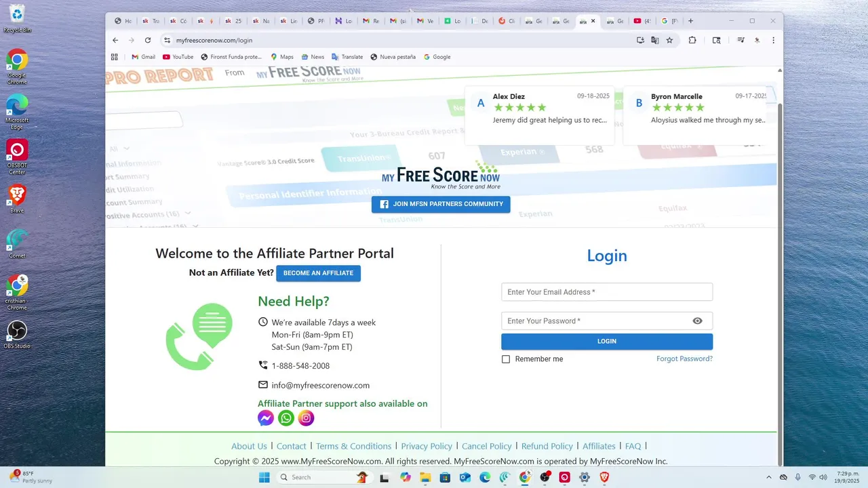Focus the password field
The width and height of the screenshot is (868, 488).
tap(607, 321)
